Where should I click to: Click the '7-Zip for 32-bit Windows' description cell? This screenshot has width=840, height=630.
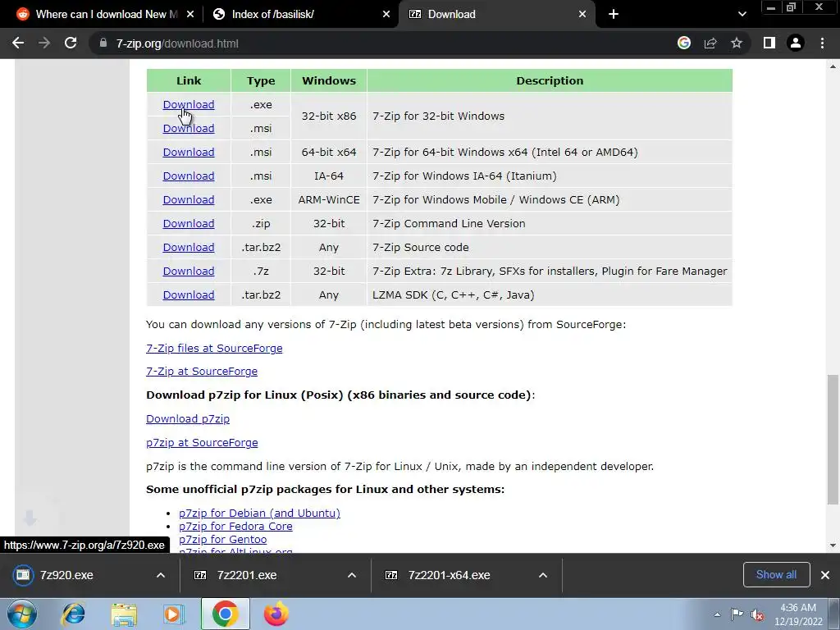tap(550, 116)
